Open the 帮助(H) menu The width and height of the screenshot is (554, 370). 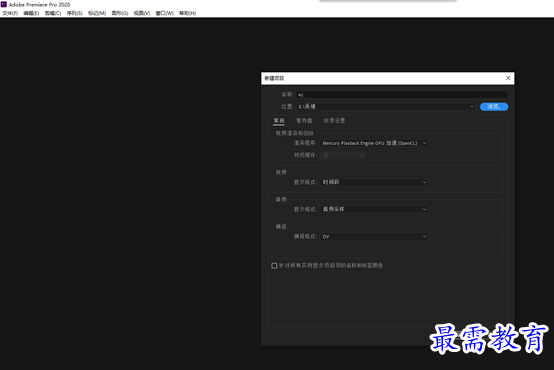pyautogui.click(x=187, y=13)
